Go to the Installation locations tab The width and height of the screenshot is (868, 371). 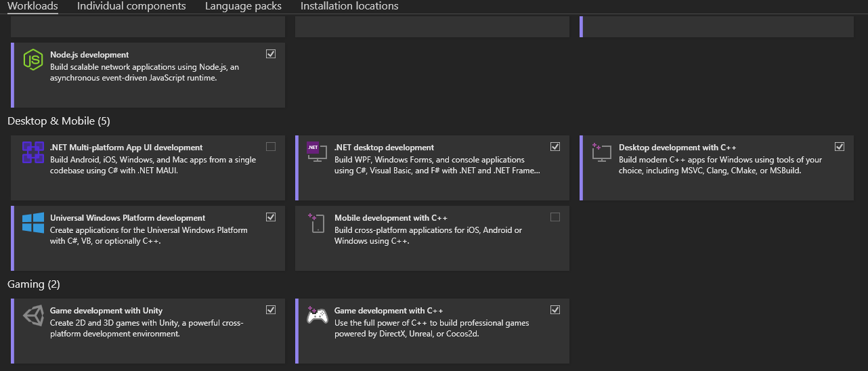tap(349, 6)
